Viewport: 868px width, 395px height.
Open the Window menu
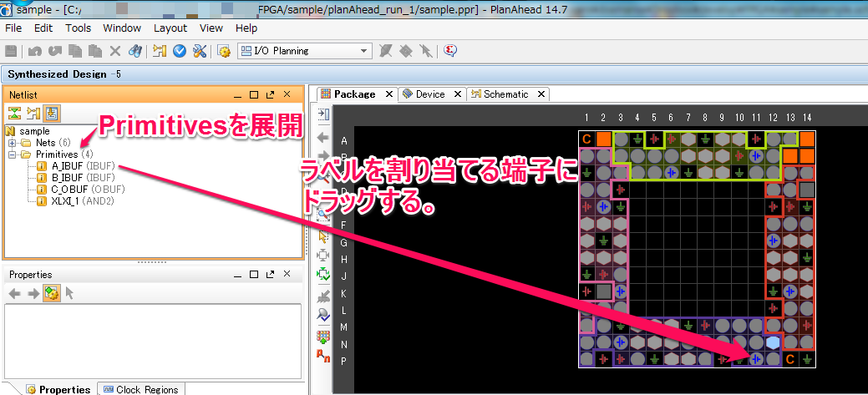tap(122, 28)
